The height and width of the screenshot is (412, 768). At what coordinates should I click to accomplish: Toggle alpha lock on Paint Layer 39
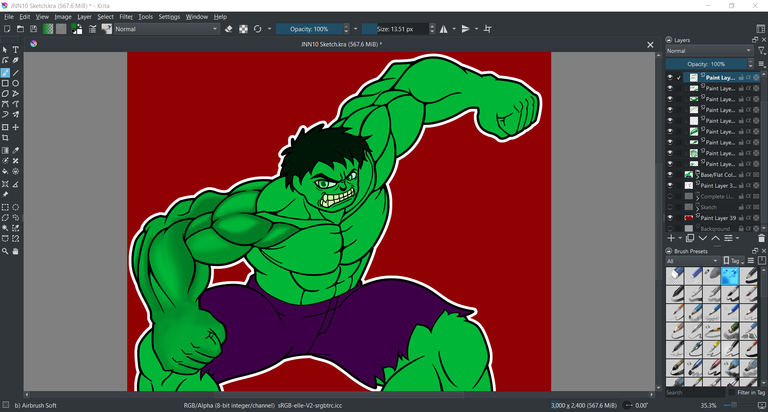click(748, 218)
